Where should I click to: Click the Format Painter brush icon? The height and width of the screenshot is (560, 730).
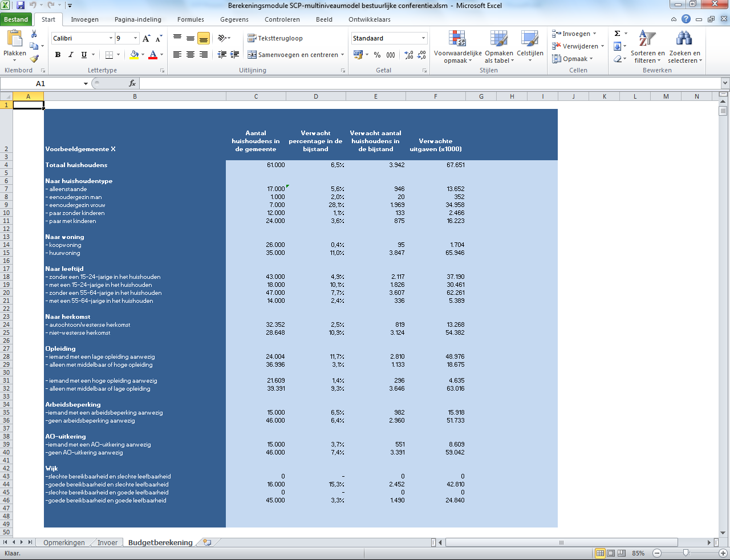[x=34, y=58]
